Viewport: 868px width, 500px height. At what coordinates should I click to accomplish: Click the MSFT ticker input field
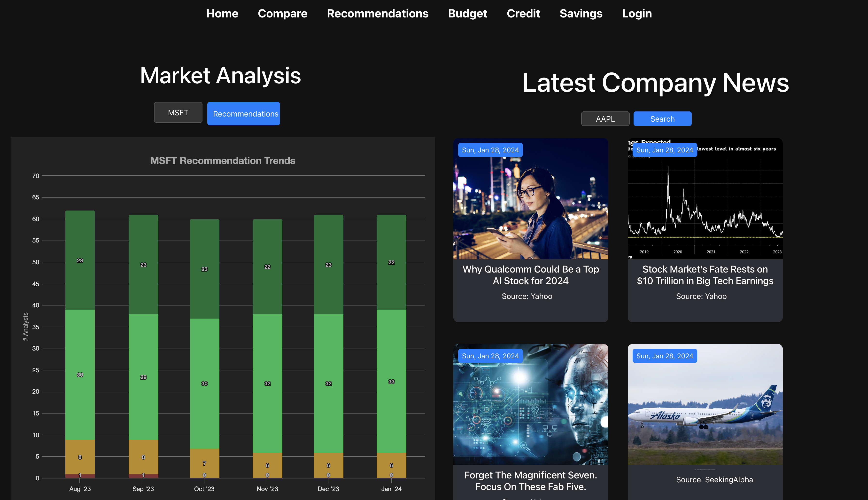178,113
